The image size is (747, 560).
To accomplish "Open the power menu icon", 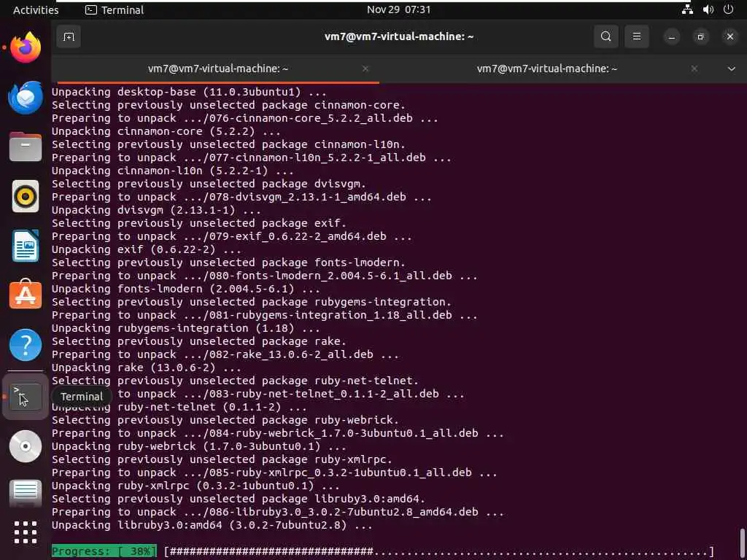I will [x=729, y=9].
